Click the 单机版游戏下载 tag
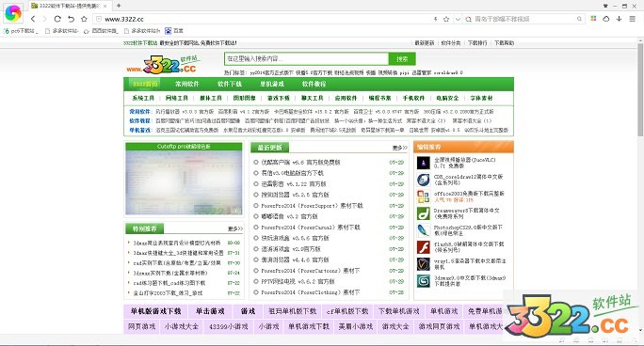The image size is (644, 346). (155, 311)
